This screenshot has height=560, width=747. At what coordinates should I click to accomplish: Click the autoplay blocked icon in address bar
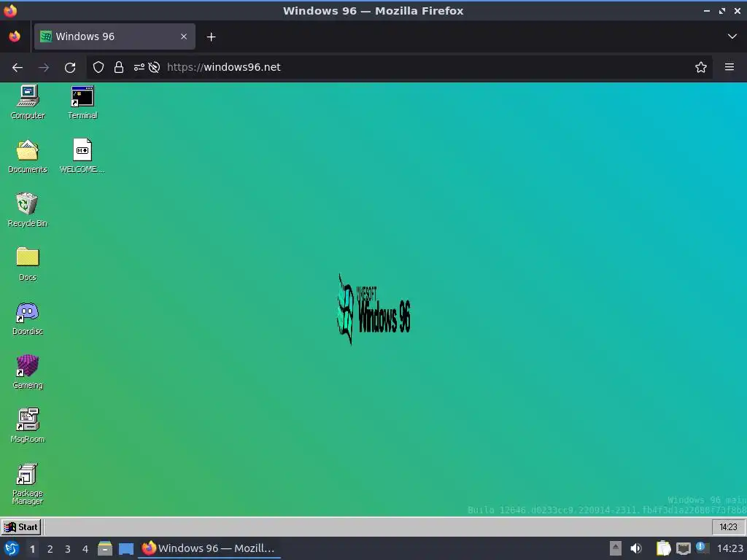(154, 67)
